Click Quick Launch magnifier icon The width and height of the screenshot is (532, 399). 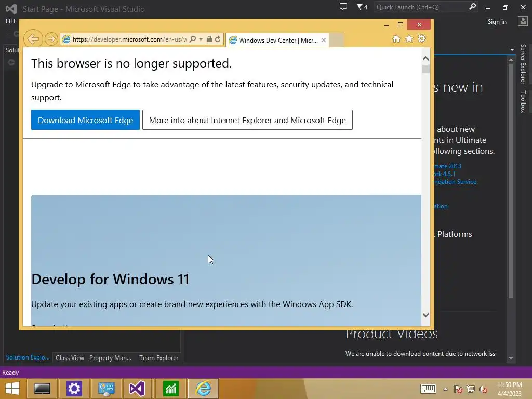[x=472, y=7]
